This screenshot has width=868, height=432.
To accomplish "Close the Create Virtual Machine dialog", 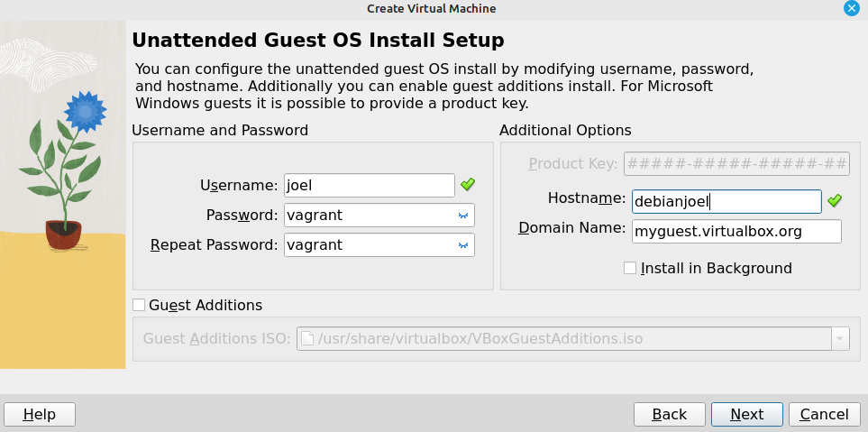I will tap(852, 8).
